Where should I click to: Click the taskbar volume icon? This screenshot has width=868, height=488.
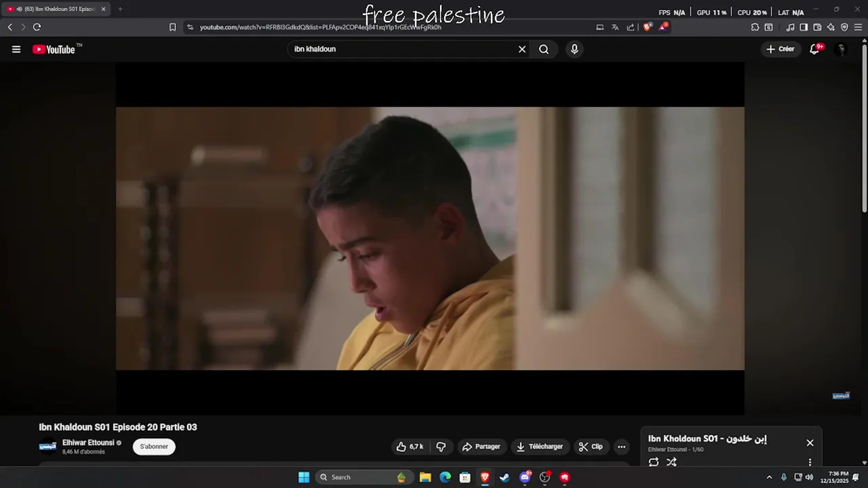pyautogui.click(x=809, y=477)
